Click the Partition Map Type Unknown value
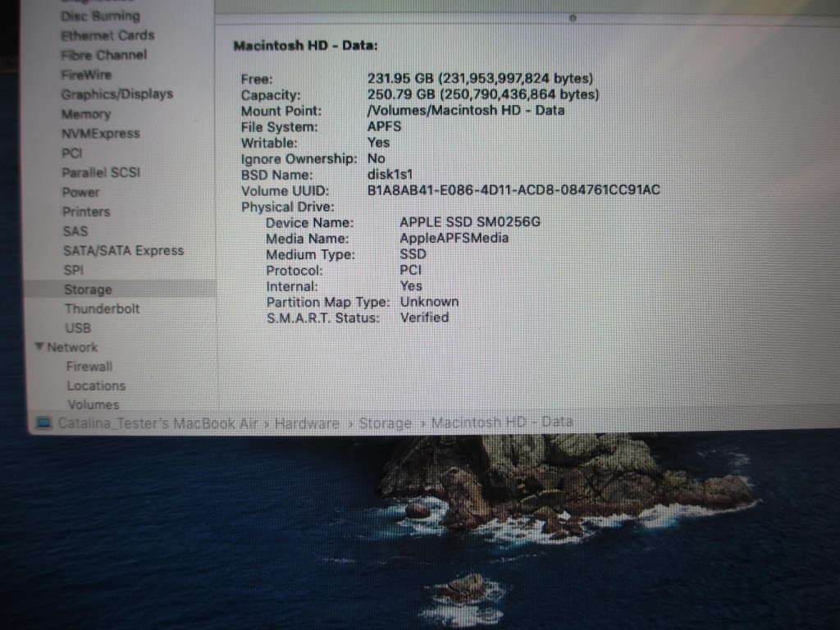The width and height of the screenshot is (840, 630). [x=429, y=302]
